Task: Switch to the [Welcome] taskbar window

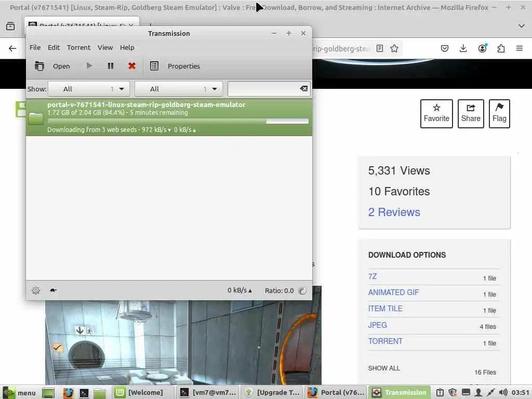Action: (x=143, y=393)
